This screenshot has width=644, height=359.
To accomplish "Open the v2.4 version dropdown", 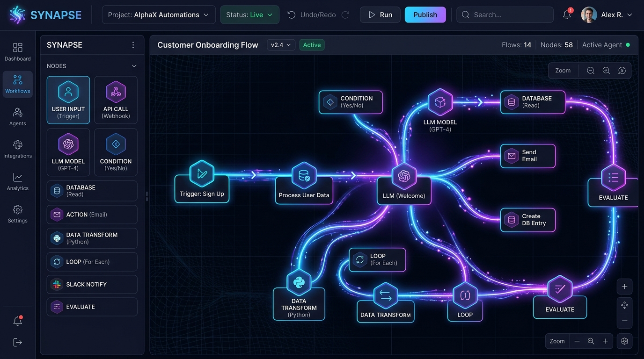I will point(281,45).
